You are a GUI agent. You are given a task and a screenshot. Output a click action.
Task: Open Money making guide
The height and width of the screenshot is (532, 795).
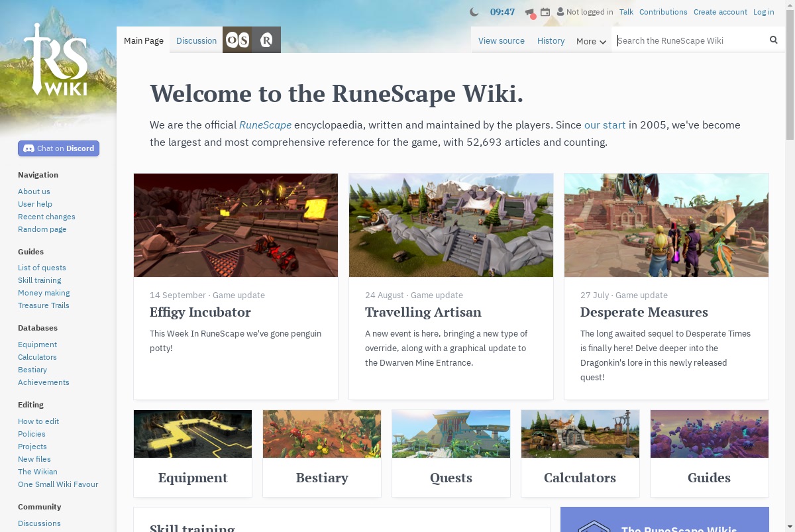point(44,293)
